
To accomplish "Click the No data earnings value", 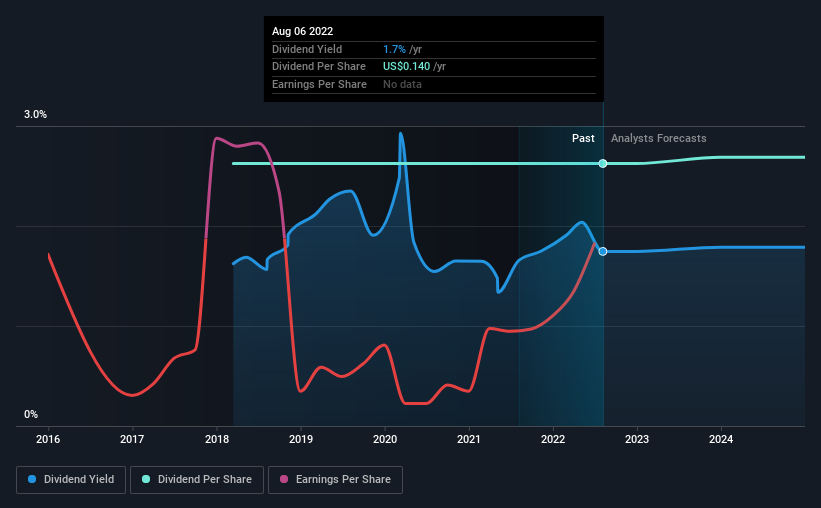I will coord(402,84).
